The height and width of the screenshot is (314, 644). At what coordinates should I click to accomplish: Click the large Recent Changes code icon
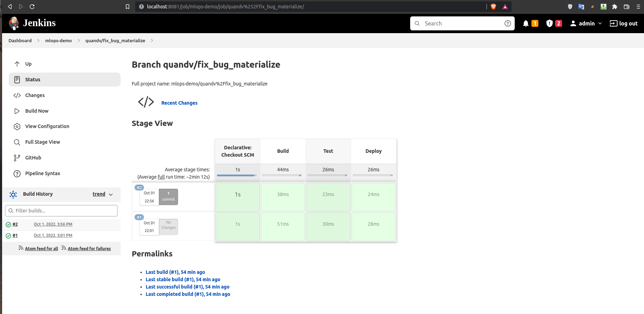click(x=146, y=102)
